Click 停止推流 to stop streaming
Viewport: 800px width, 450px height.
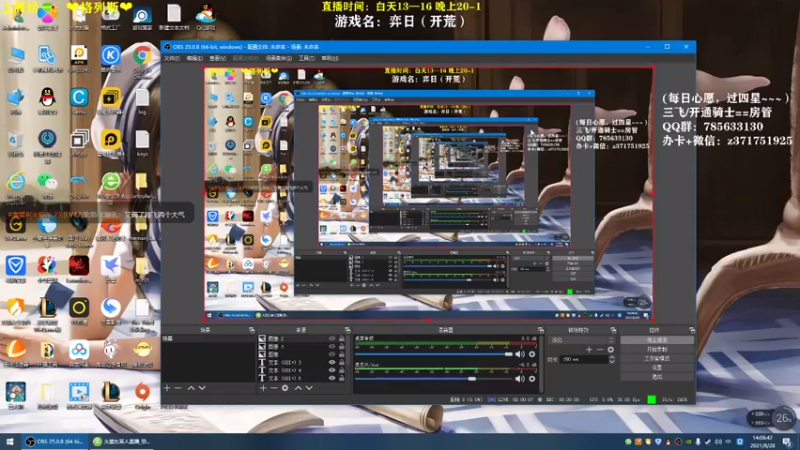(657, 340)
